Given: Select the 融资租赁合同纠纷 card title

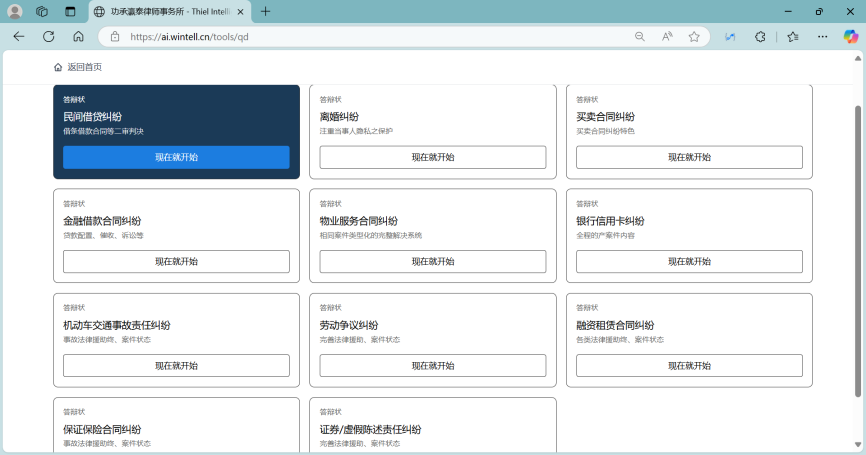Looking at the screenshot, I should [x=615, y=325].
